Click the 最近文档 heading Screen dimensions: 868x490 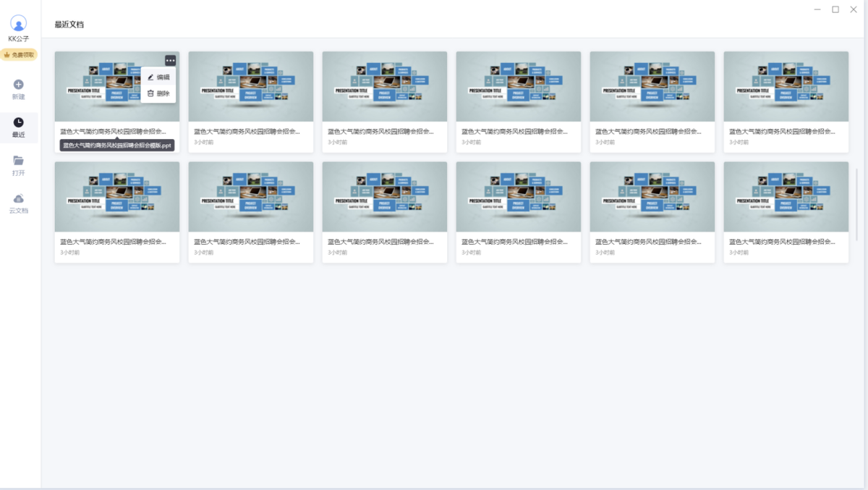(x=69, y=25)
